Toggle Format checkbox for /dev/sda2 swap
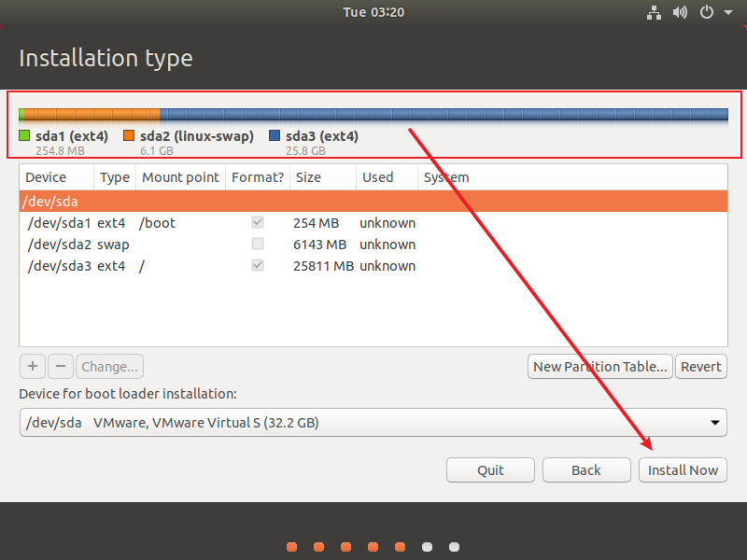This screenshot has width=747, height=560. pyautogui.click(x=258, y=244)
